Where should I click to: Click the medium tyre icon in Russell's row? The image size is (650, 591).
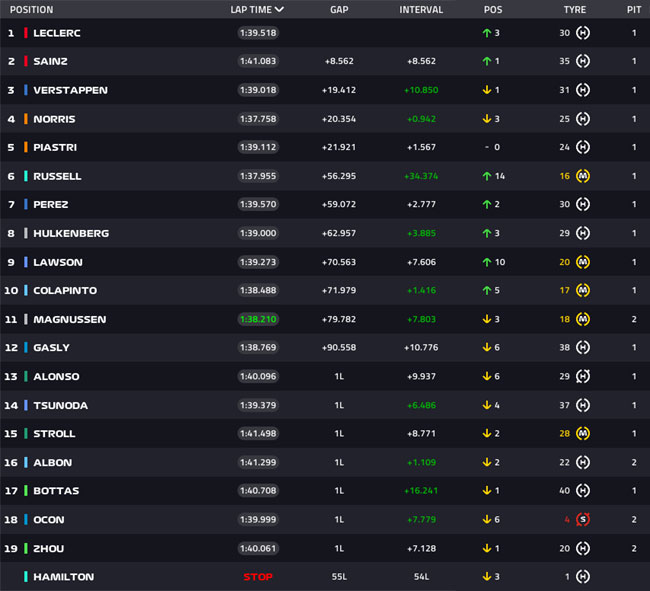(583, 176)
